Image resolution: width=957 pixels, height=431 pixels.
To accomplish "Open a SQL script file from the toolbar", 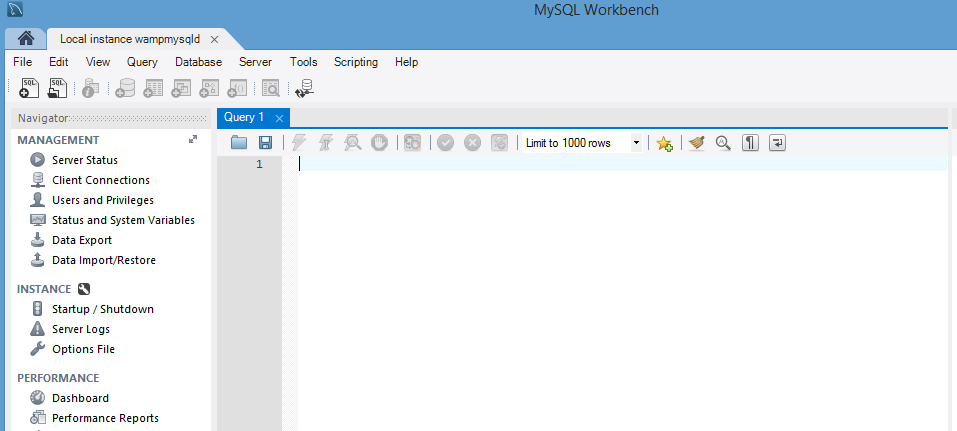I will [58, 88].
